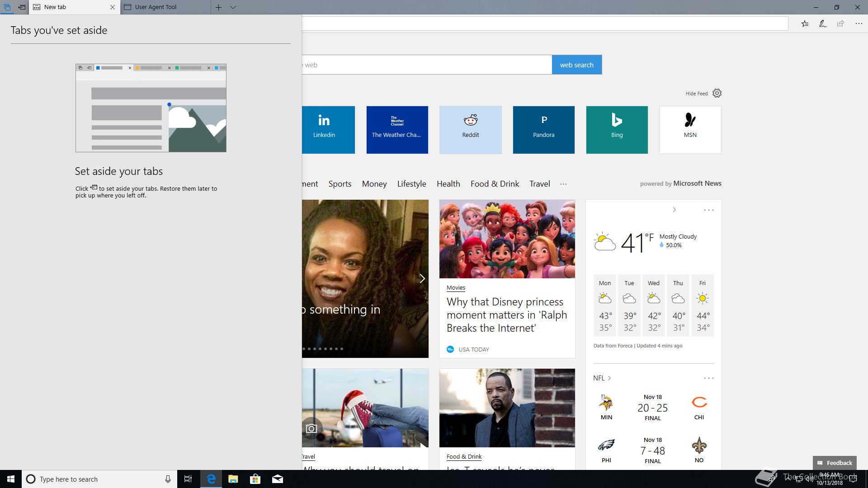Expand the NFL scores section

point(602,378)
